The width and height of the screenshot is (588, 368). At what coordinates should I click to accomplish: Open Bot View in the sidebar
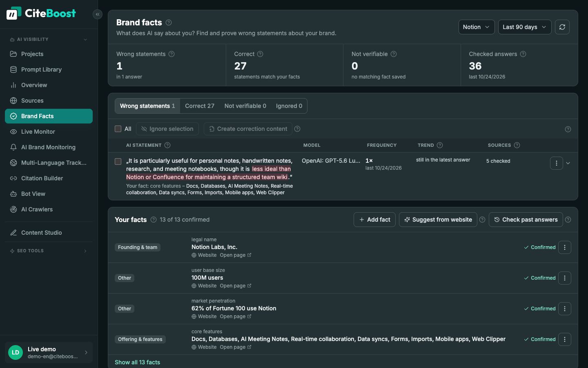tap(49, 194)
